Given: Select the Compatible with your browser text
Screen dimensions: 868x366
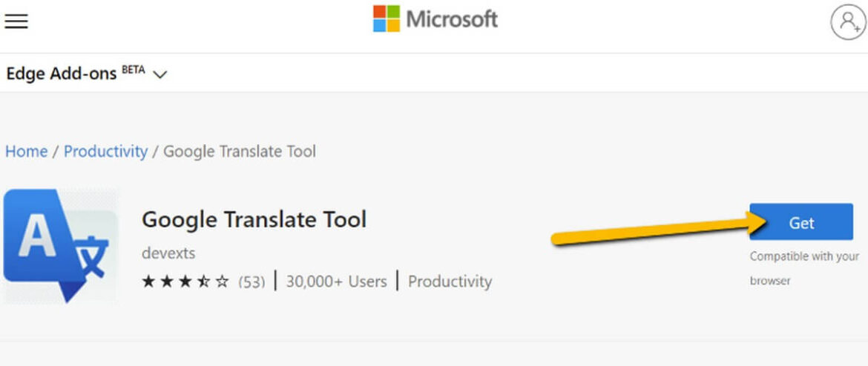Looking at the screenshot, I should coord(804,269).
